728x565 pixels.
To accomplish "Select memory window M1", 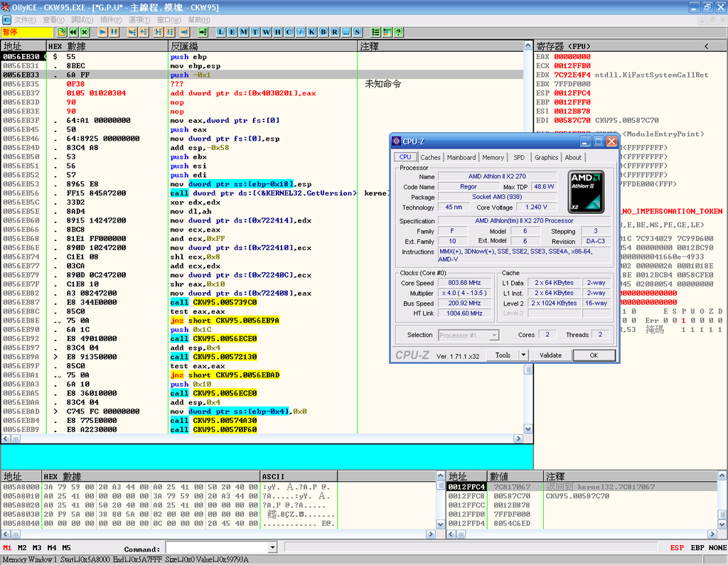I will point(7,548).
